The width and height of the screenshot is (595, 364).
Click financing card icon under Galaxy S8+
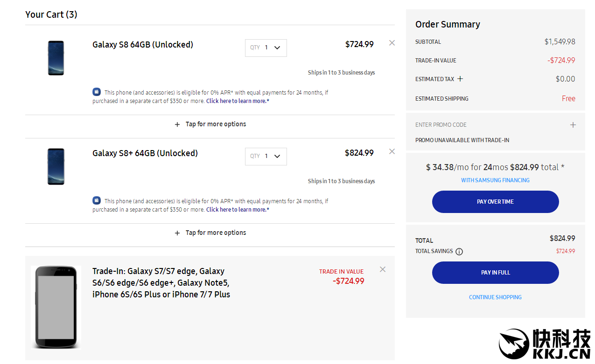pyautogui.click(x=97, y=200)
